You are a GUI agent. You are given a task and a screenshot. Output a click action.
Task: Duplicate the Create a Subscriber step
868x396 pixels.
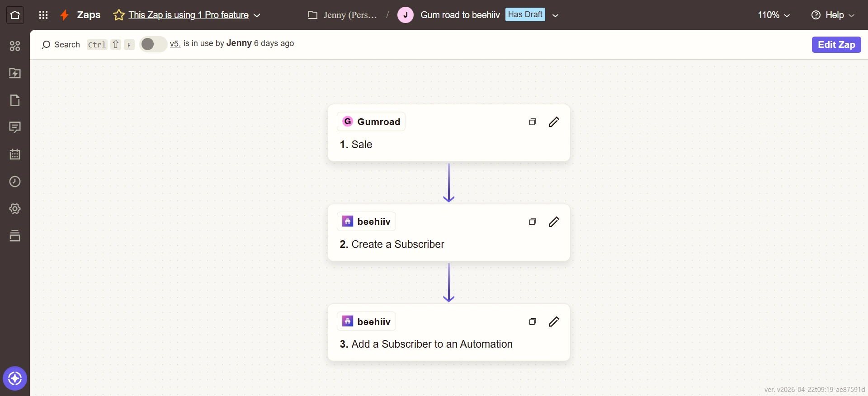(533, 222)
